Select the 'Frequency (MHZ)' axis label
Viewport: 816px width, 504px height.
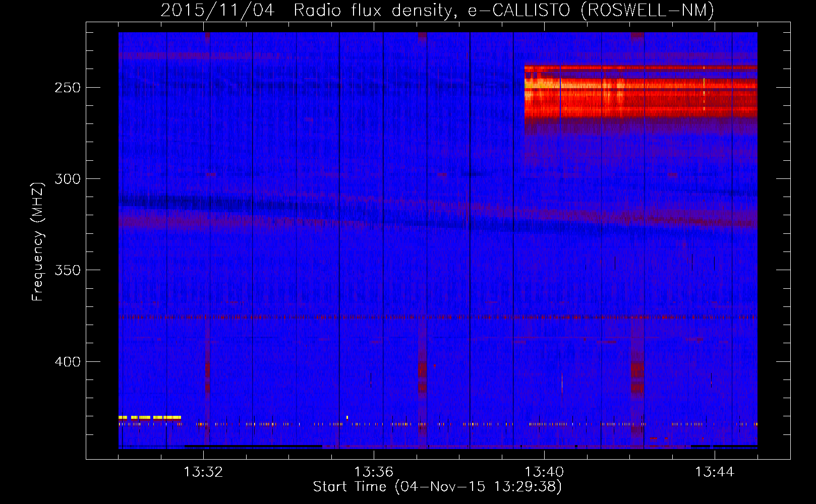(38, 241)
